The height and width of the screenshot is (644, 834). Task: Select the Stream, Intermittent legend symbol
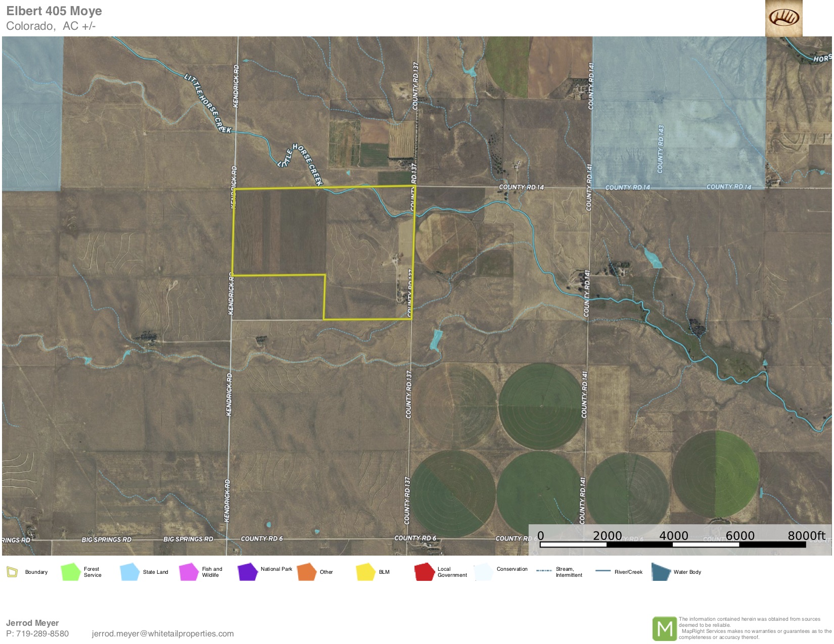coord(544,571)
